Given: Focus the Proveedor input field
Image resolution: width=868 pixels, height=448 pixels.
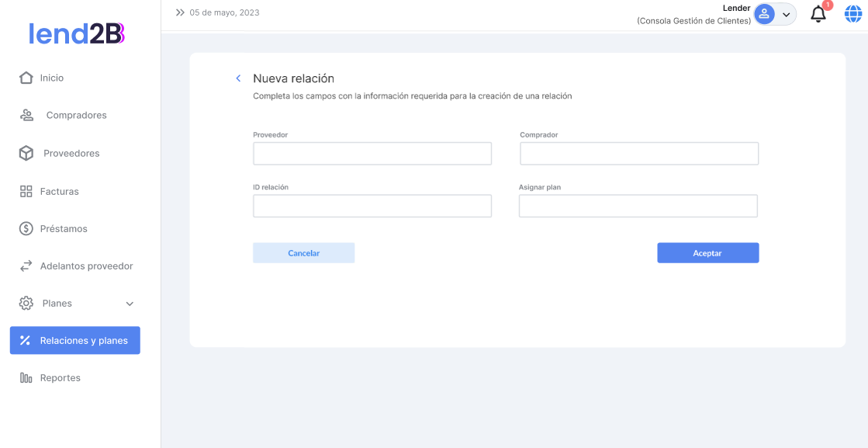Looking at the screenshot, I should pos(372,154).
